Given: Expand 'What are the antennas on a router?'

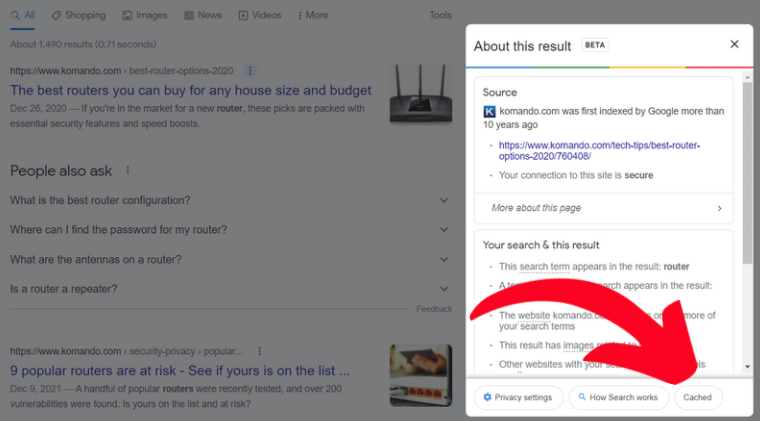Looking at the screenshot, I should click(x=231, y=260).
